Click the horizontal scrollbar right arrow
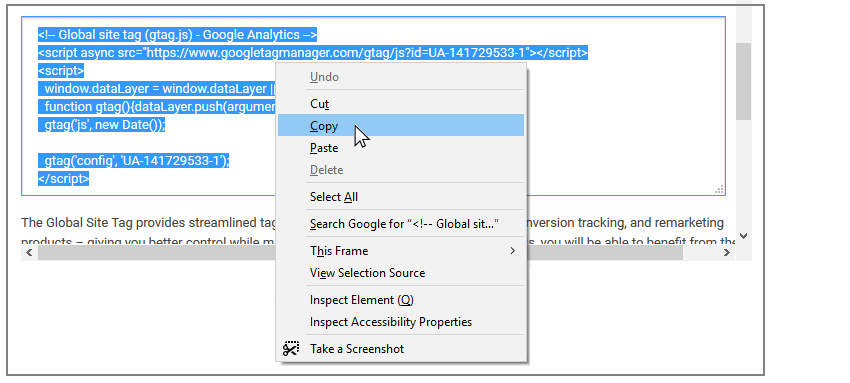The image size is (850, 383). pyautogui.click(x=727, y=252)
